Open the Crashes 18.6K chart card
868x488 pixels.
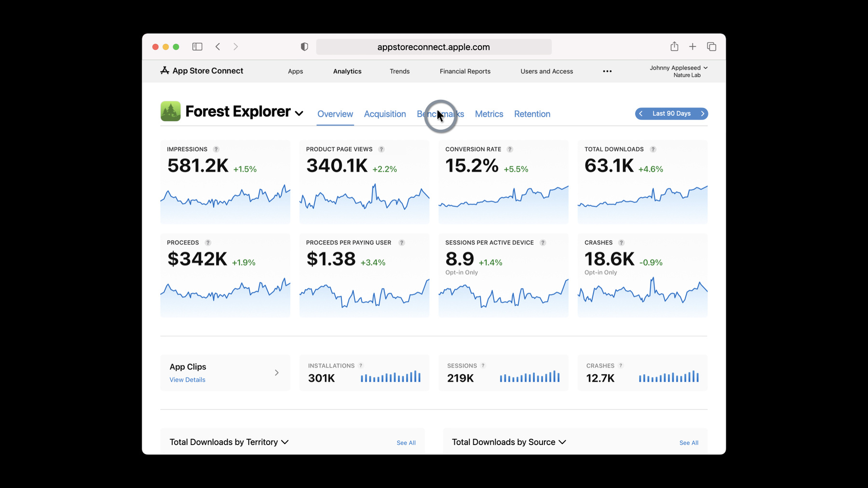642,275
